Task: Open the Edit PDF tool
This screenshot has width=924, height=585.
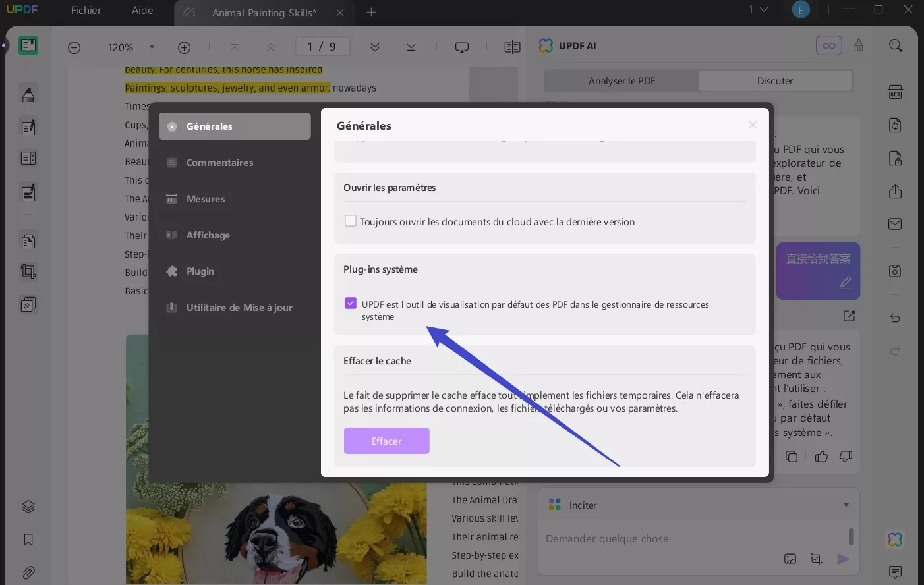Action: tap(28, 127)
